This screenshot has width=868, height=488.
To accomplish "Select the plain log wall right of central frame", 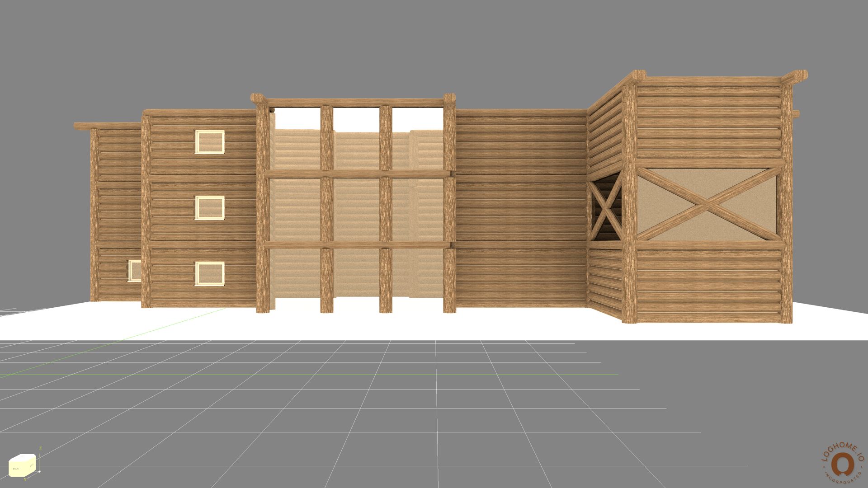I will point(520,208).
